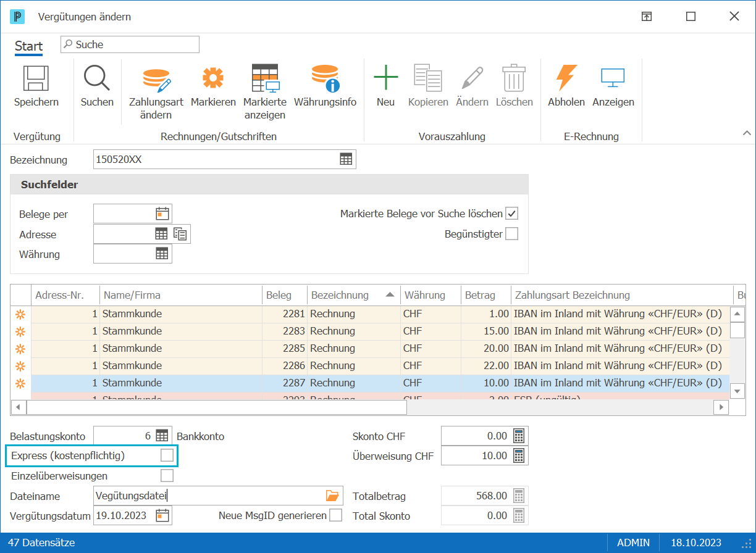Click the Zahlungsart Bezeichnung column header
The height and width of the screenshot is (553, 756).
[621, 295]
